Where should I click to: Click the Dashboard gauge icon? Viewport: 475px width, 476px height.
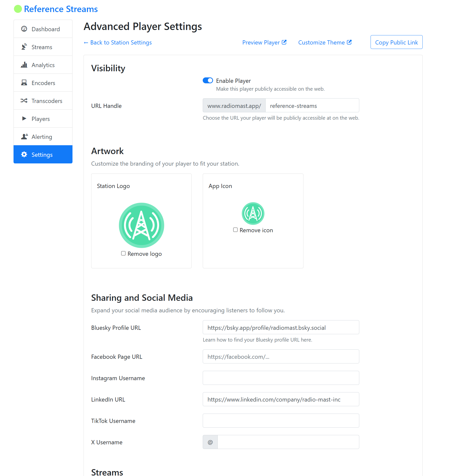(24, 29)
